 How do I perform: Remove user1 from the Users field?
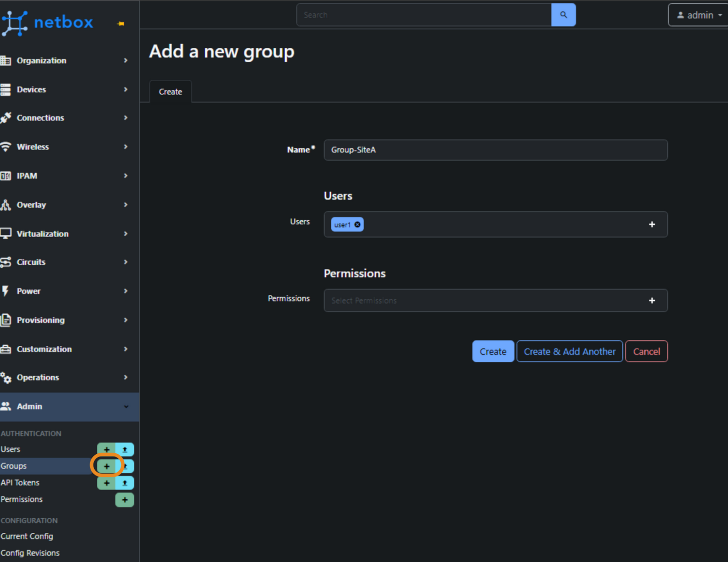[358, 224]
